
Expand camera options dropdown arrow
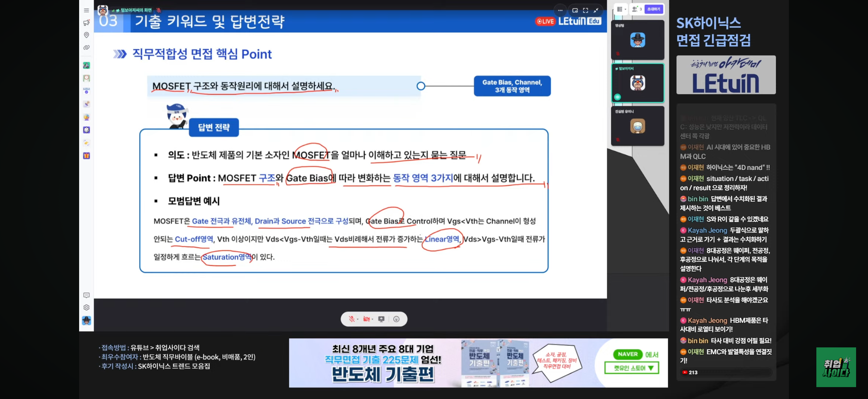coord(372,319)
